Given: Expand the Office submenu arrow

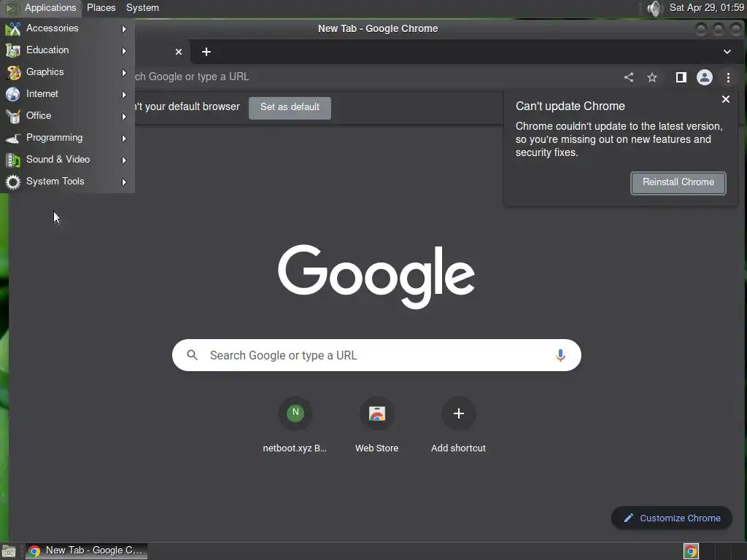Looking at the screenshot, I should pyautogui.click(x=124, y=117).
